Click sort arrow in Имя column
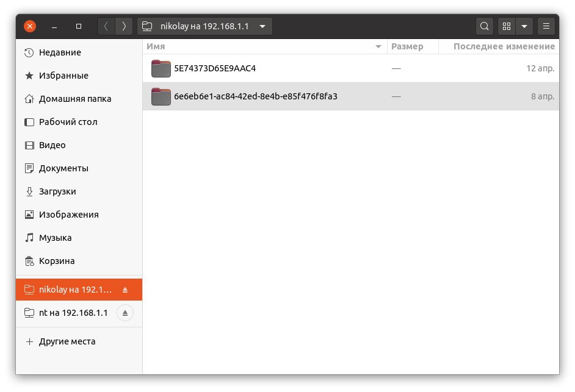The width and height of the screenshot is (575, 392). [x=378, y=46]
